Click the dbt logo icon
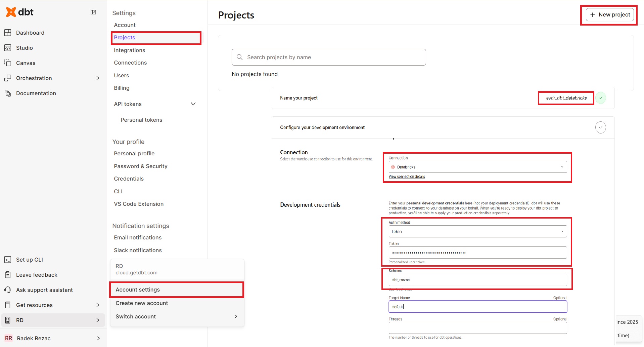This screenshot has height=347, width=644. click(x=11, y=12)
